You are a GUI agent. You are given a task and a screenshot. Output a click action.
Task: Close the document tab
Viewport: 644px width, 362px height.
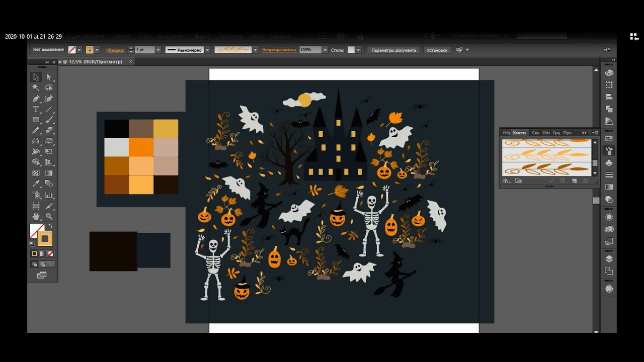[131, 61]
